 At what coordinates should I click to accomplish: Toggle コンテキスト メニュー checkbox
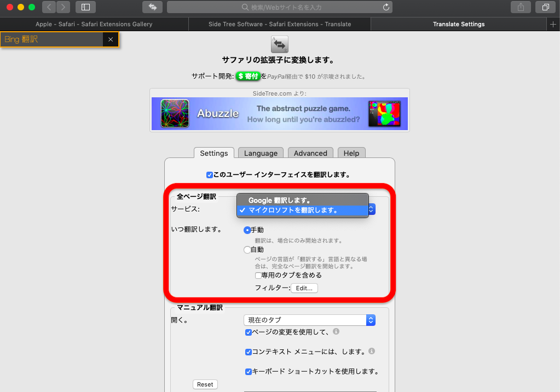click(249, 352)
